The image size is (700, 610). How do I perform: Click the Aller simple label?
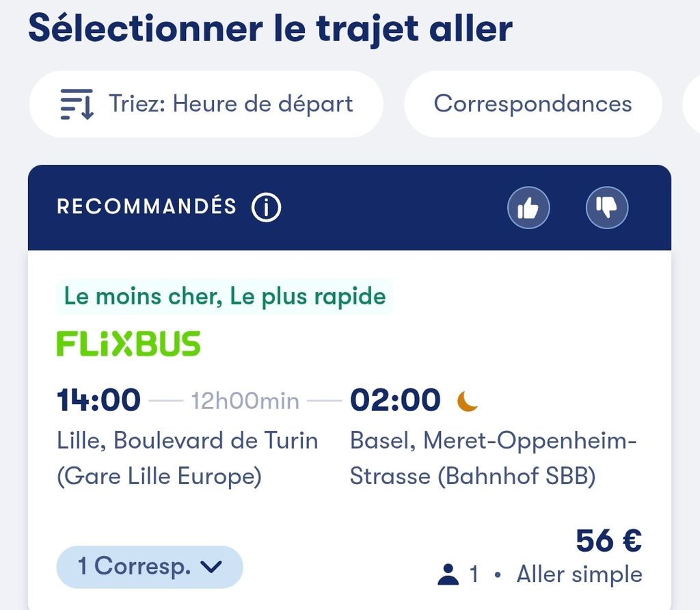pyautogui.click(x=579, y=574)
